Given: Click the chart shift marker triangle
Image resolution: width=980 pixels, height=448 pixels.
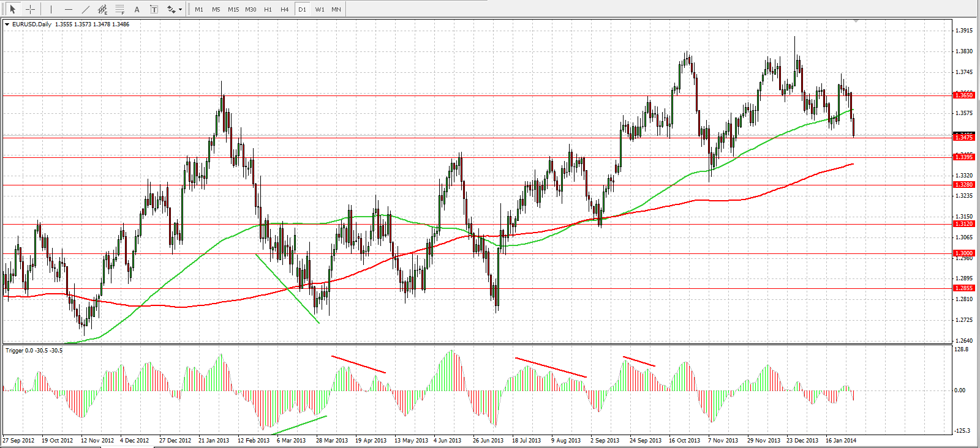Looking at the screenshot, I should 856,21.
